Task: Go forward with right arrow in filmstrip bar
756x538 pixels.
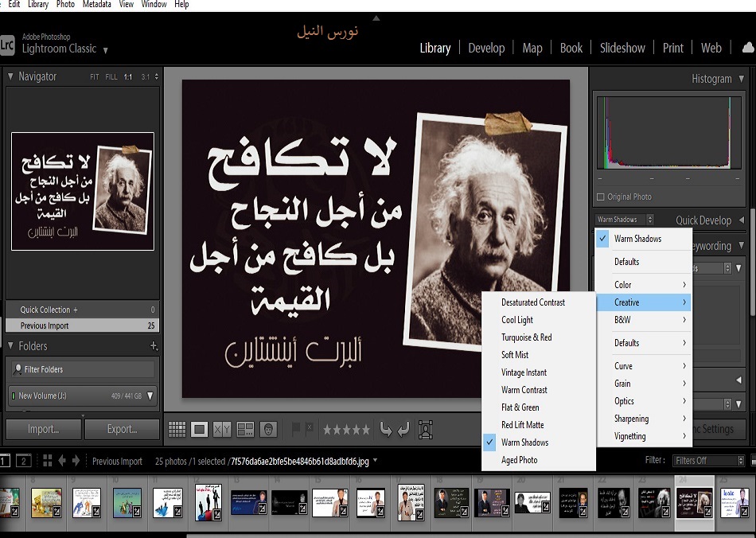Action: 76,461
